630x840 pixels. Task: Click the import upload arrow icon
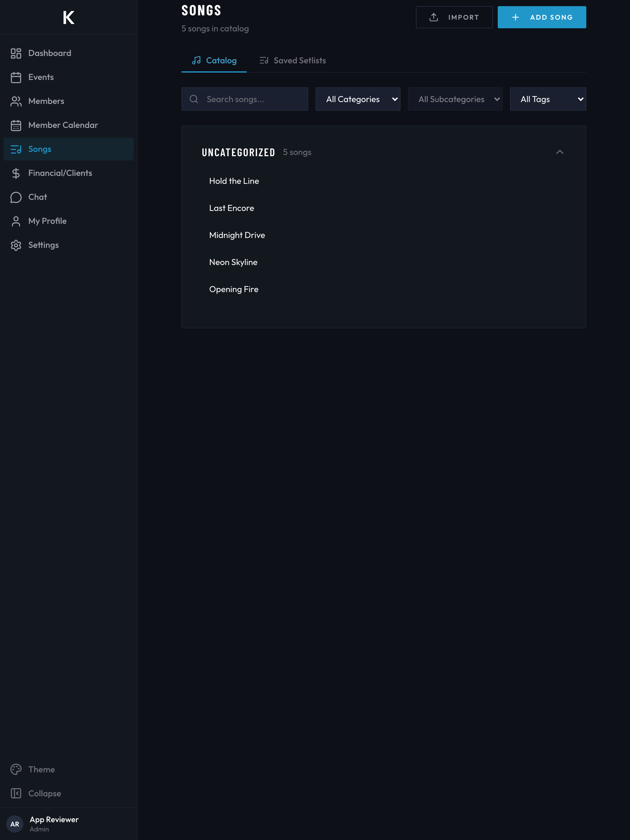(433, 17)
